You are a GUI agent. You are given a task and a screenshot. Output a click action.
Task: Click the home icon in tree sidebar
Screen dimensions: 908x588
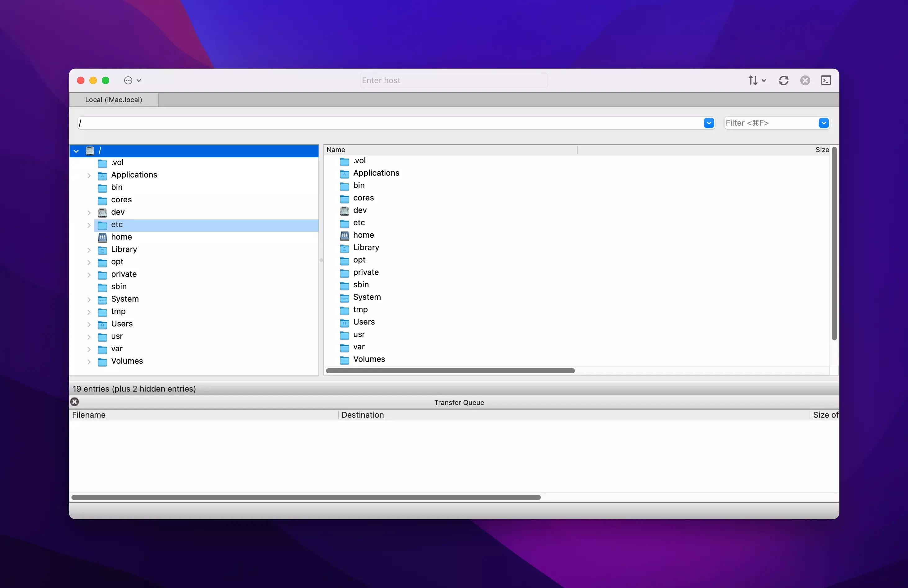point(102,237)
